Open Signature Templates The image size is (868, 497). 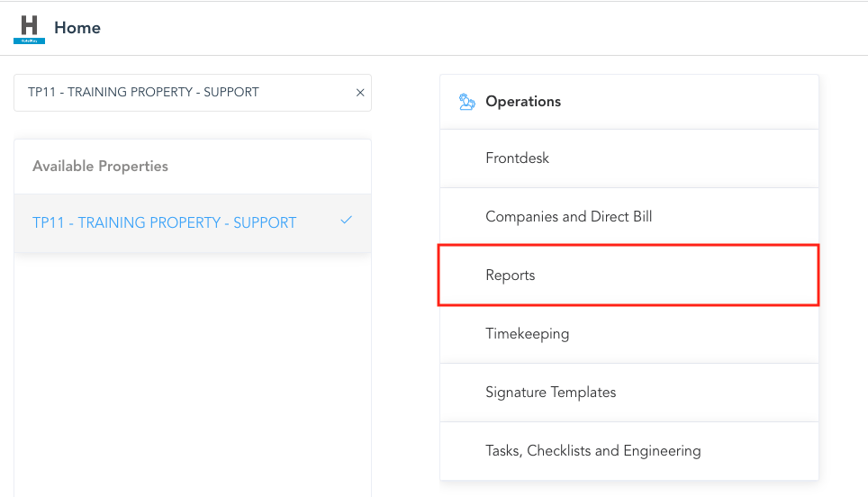(x=550, y=393)
